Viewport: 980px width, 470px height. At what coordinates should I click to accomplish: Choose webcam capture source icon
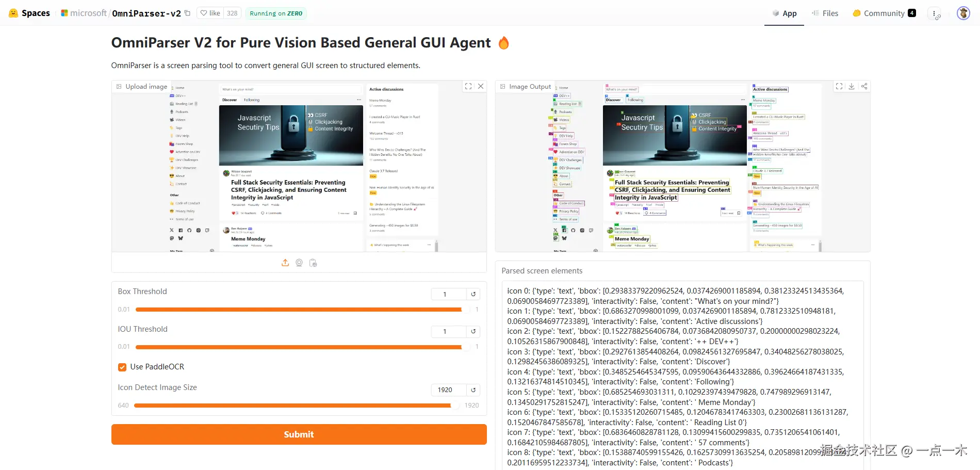pyautogui.click(x=299, y=263)
